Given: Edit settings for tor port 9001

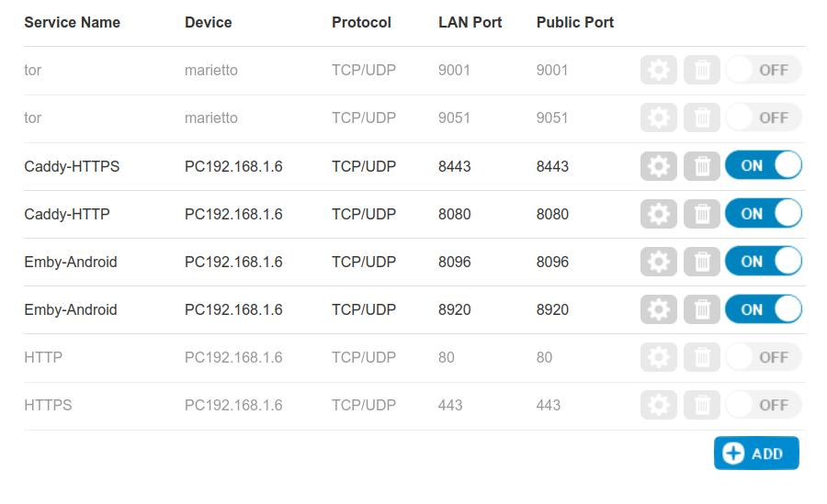Looking at the screenshot, I should tap(658, 70).
